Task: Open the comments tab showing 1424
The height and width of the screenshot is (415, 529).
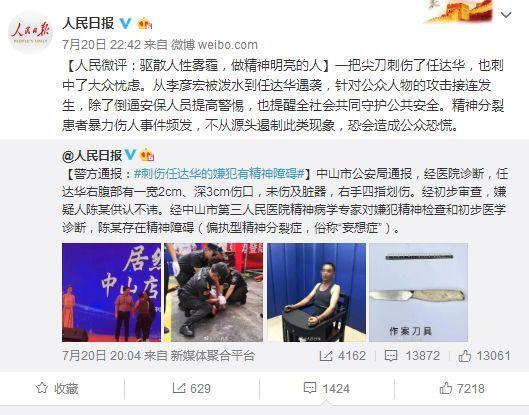Action: tap(327, 388)
